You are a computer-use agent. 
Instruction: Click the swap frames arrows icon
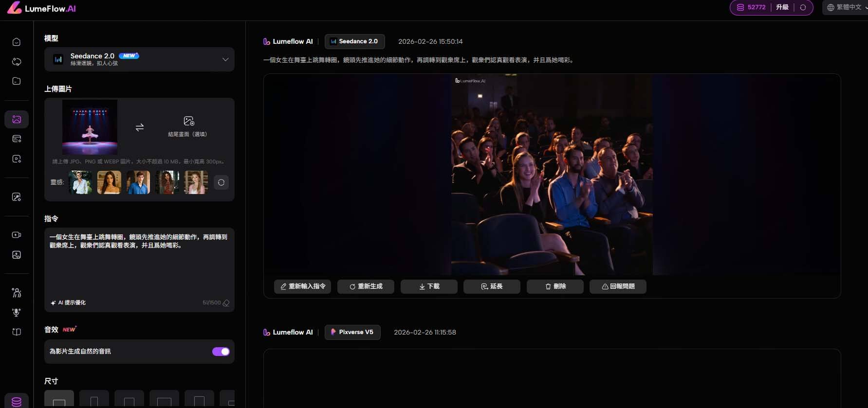140,127
